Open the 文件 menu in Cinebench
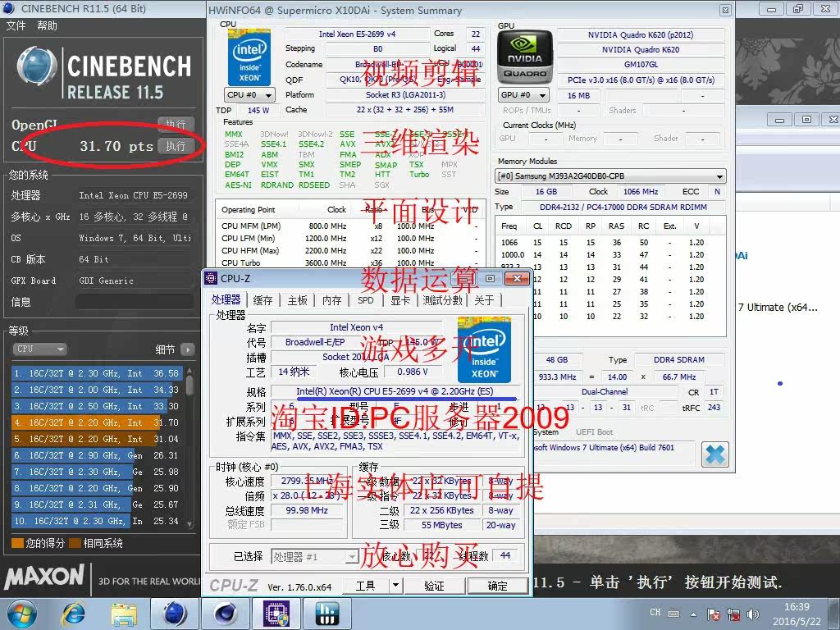This screenshot has width=840, height=630. [x=16, y=25]
